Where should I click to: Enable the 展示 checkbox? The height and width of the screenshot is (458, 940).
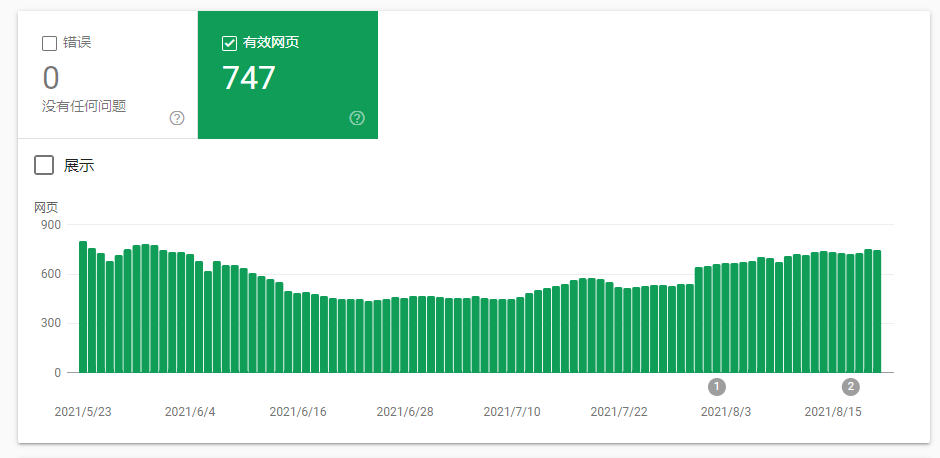pyautogui.click(x=44, y=165)
